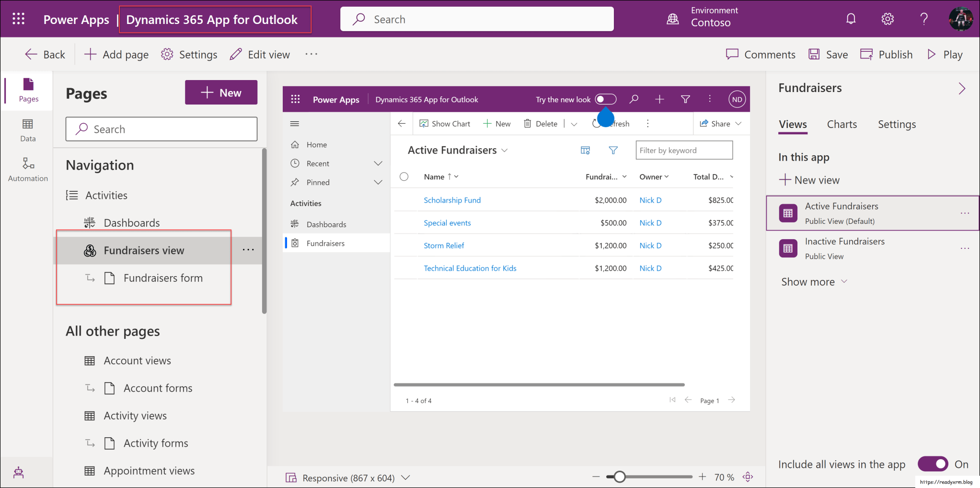Screen dimensions: 980x488
Task: Open the Pages panel in left sidebar
Action: (27, 91)
